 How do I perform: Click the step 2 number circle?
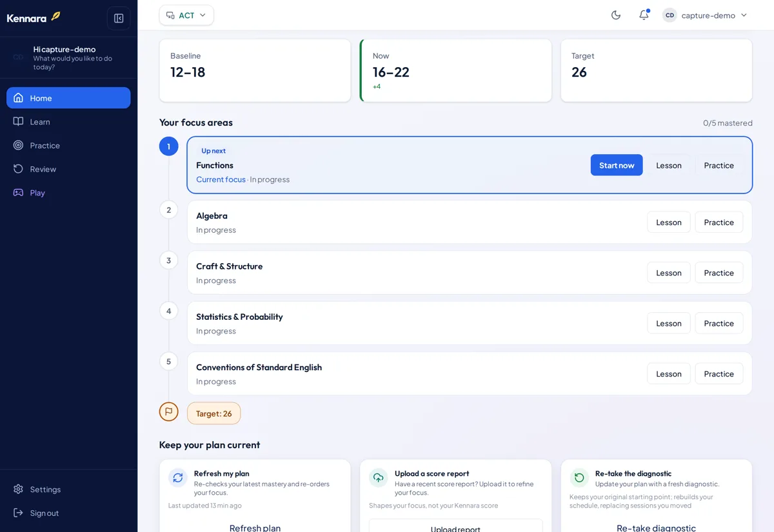(169, 210)
